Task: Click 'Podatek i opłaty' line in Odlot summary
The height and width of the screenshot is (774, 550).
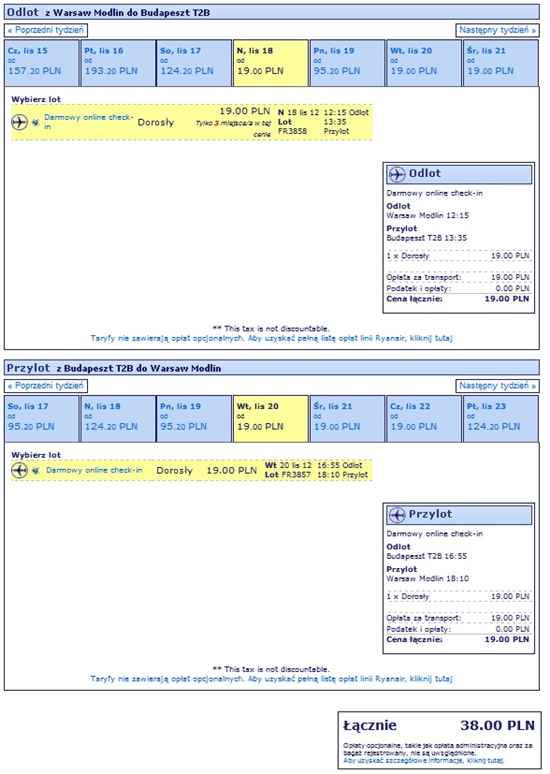Action: 458,288
